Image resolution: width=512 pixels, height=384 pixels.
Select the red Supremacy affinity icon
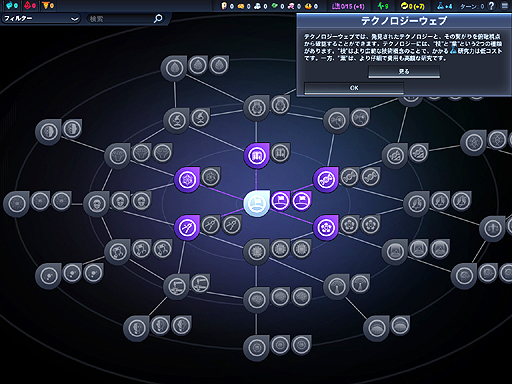click(x=30, y=5)
